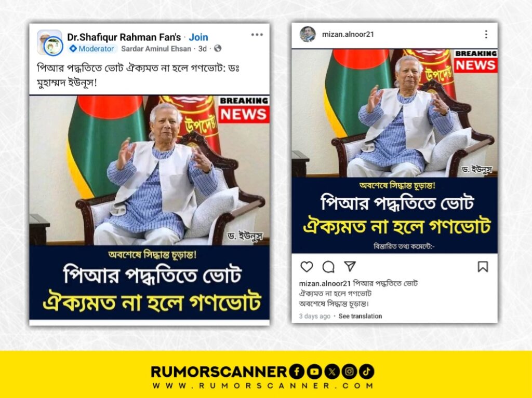Click the Join link beside the group name

(x=198, y=37)
